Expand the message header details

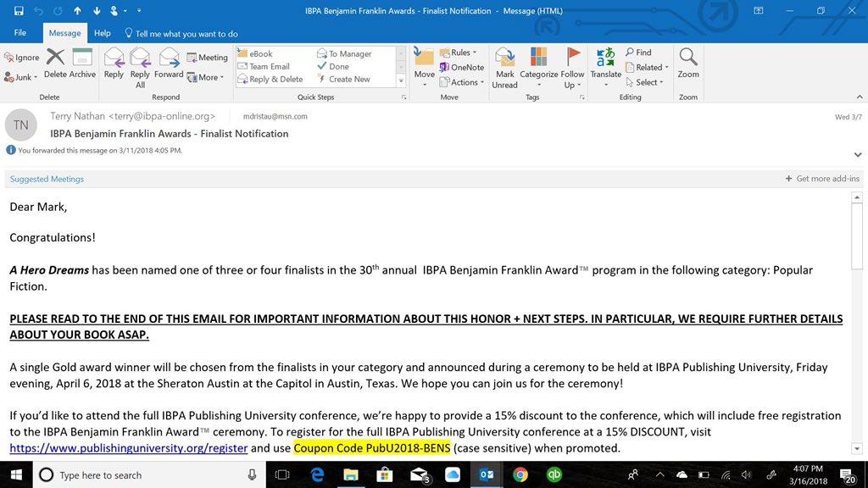pyautogui.click(x=858, y=155)
